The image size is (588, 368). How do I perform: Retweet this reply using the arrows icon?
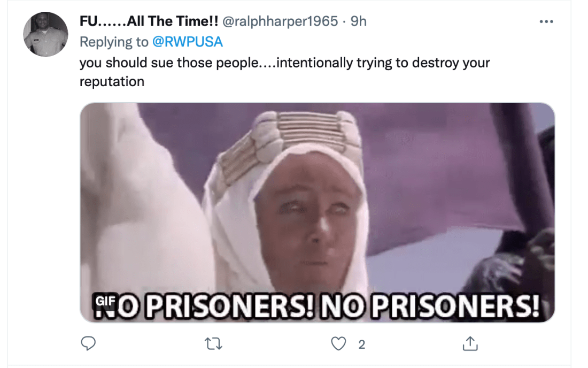(213, 343)
